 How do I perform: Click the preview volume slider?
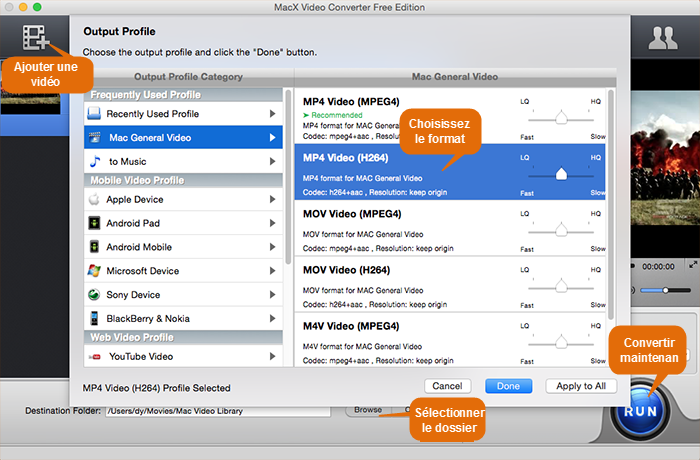coord(666,290)
